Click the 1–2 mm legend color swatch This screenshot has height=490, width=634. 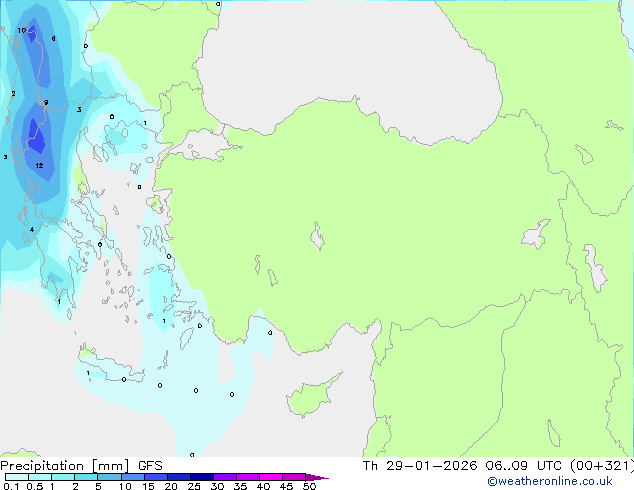[63, 477]
